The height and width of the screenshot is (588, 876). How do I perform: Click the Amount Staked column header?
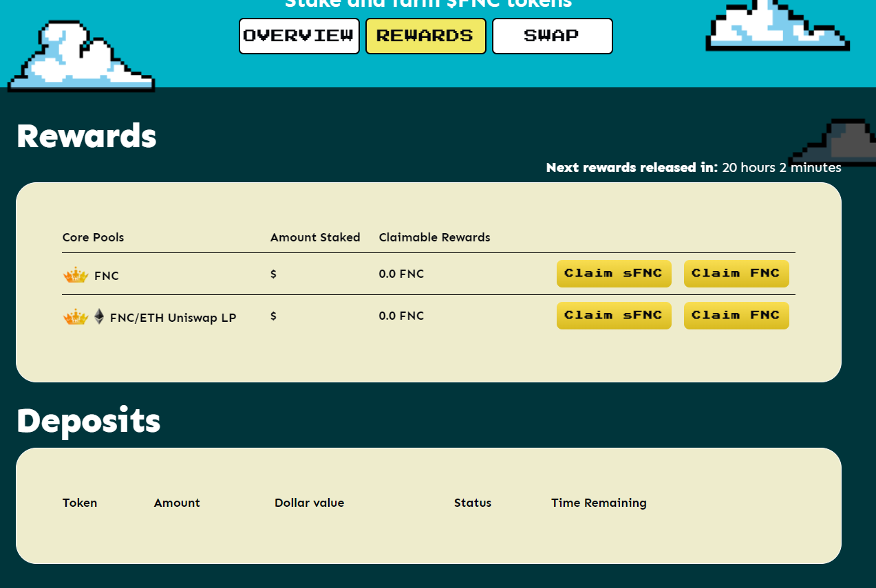point(315,237)
